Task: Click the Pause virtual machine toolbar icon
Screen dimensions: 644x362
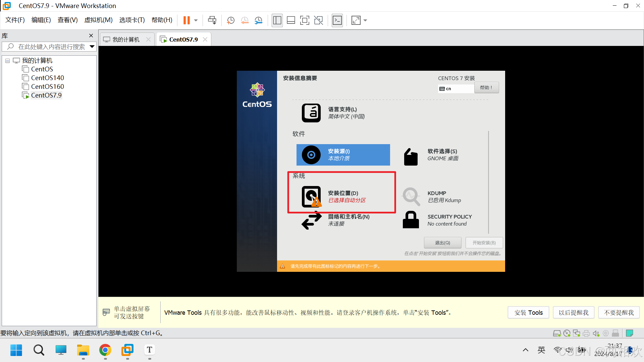Action: click(186, 20)
